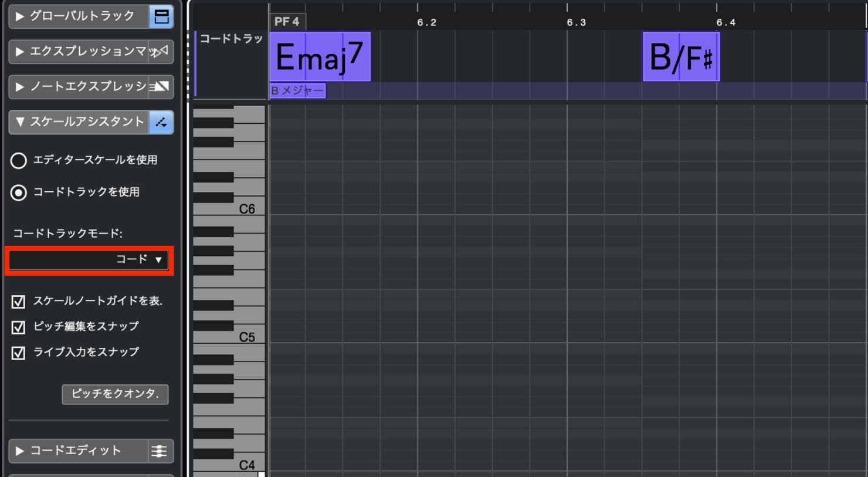
Task: Click the C6 piano key
Action: (x=229, y=209)
